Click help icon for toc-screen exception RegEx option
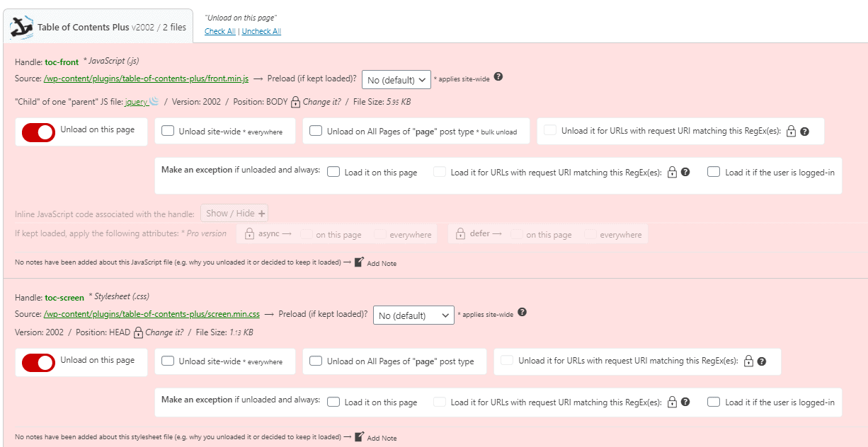The width and height of the screenshot is (868, 447). pyautogui.click(x=685, y=402)
